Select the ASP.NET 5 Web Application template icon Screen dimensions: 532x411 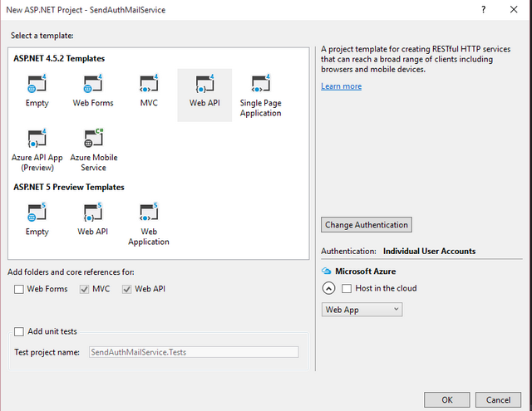(149, 213)
